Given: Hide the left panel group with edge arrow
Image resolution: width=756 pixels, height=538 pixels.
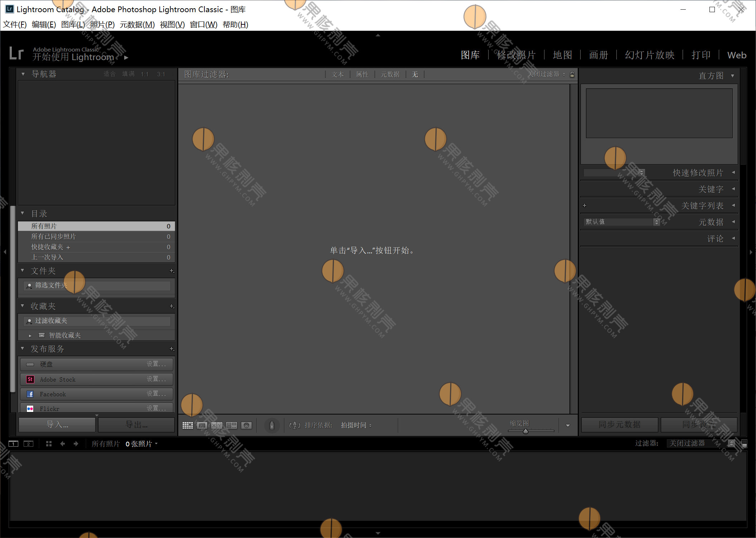Looking at the screenshot, I should [x=5, y=252].
